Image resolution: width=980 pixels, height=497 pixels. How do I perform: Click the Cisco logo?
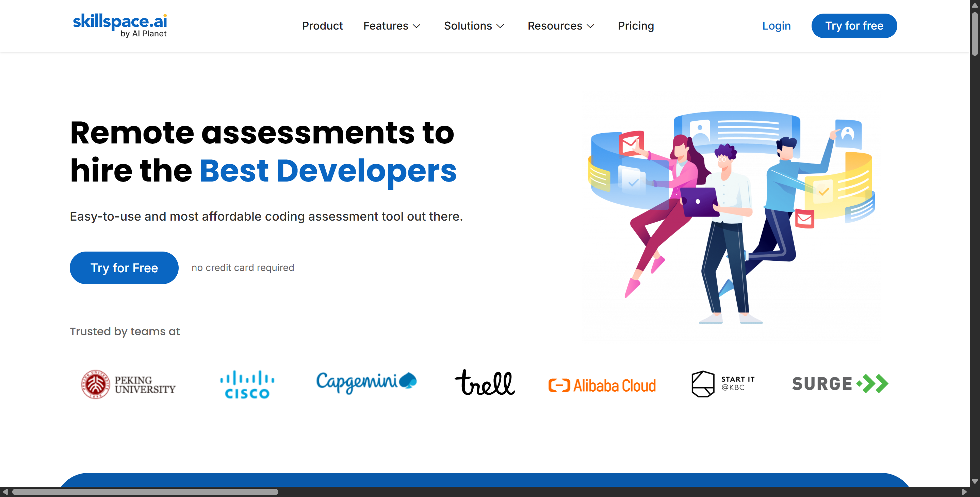click(x=247, y=384)
